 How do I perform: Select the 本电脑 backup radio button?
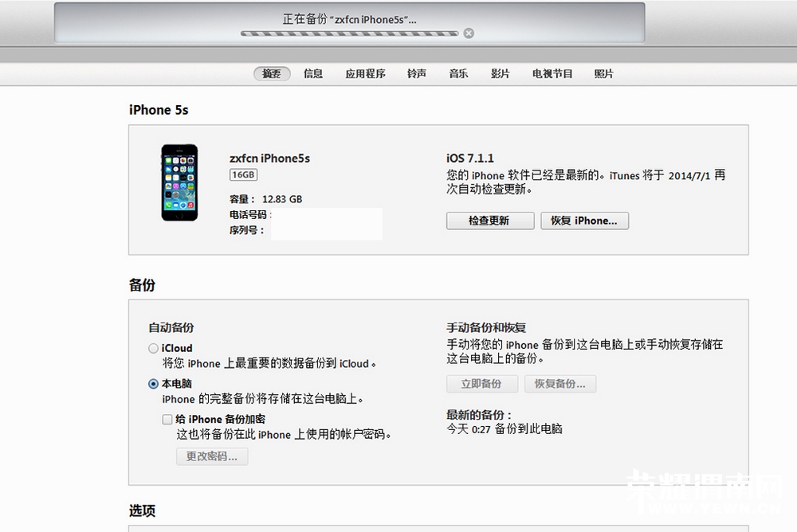point(153,383)
